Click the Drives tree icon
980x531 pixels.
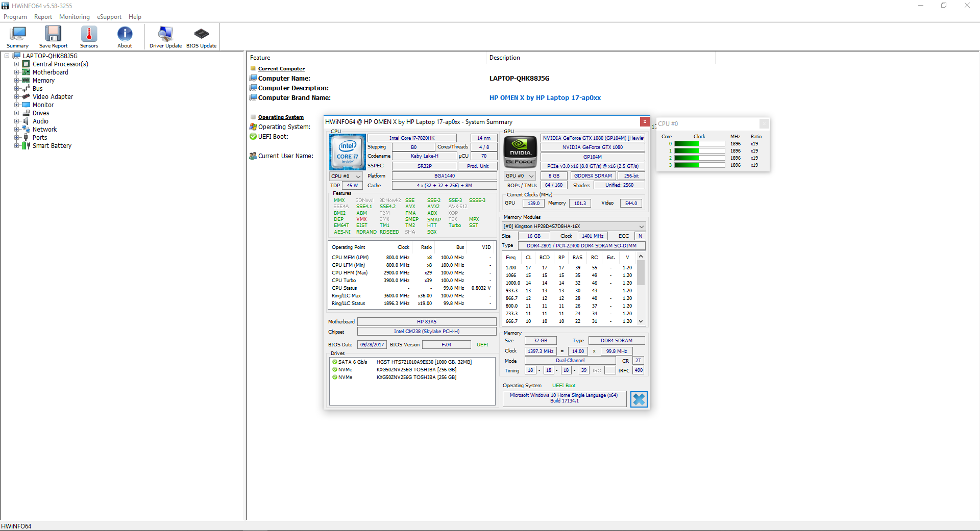[x=26, y=113]
